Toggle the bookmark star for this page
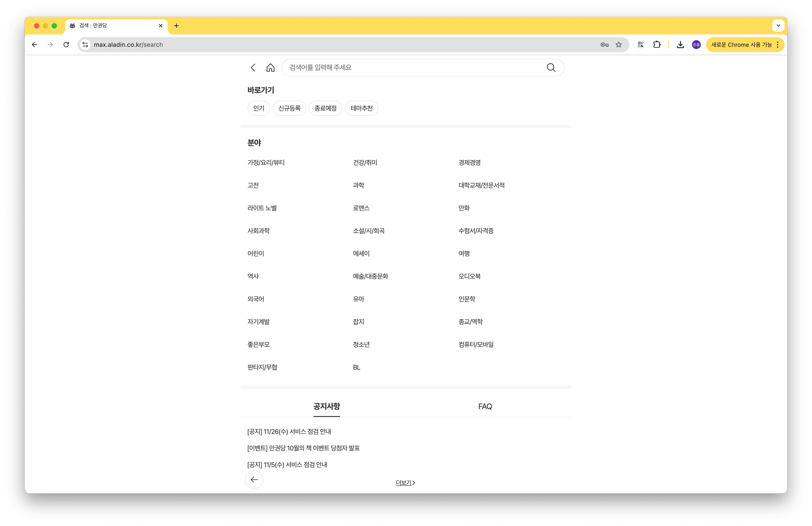 point(618,44)
